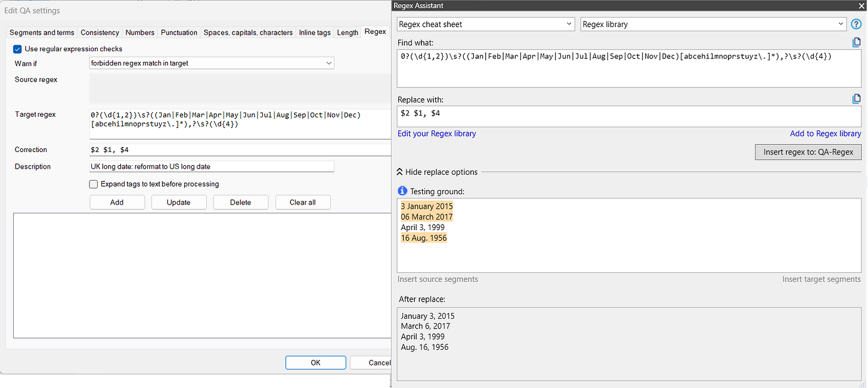
Task: Click the Description field
Action: [212, 166]
